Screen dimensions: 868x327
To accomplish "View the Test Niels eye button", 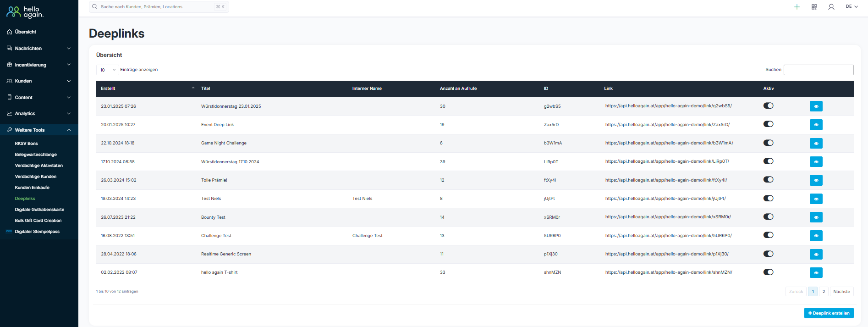I will pos(816,199).
